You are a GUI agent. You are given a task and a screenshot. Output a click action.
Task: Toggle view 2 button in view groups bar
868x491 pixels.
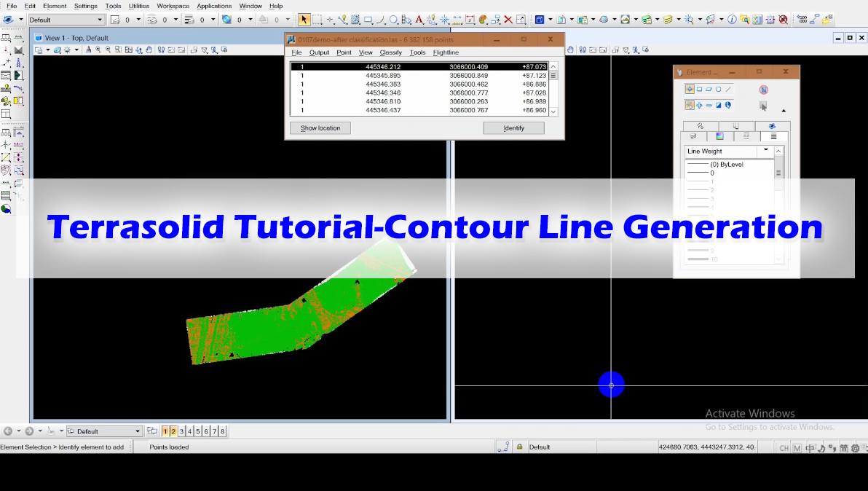tap(173, 431)
